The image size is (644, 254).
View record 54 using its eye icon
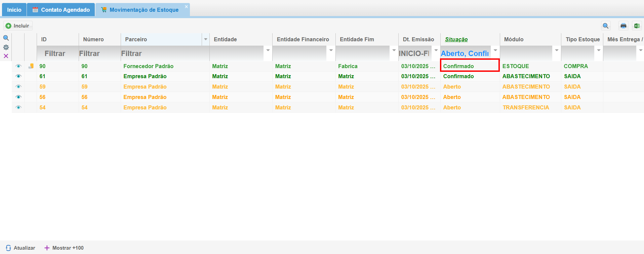[x=18, y=107]
